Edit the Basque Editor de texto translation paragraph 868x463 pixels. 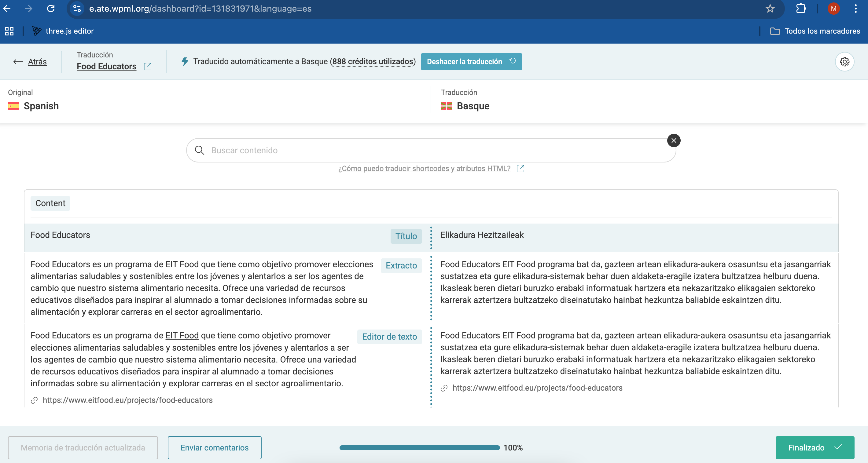point(635,353)
